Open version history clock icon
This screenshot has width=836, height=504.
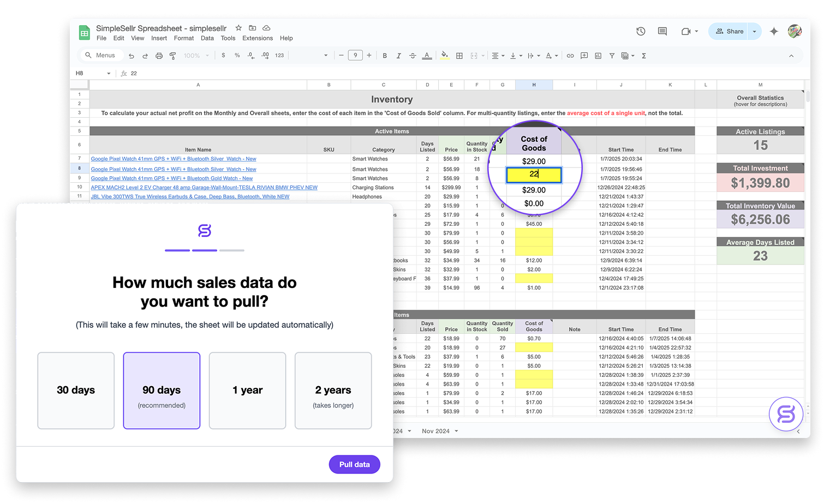tap(641, 32)
